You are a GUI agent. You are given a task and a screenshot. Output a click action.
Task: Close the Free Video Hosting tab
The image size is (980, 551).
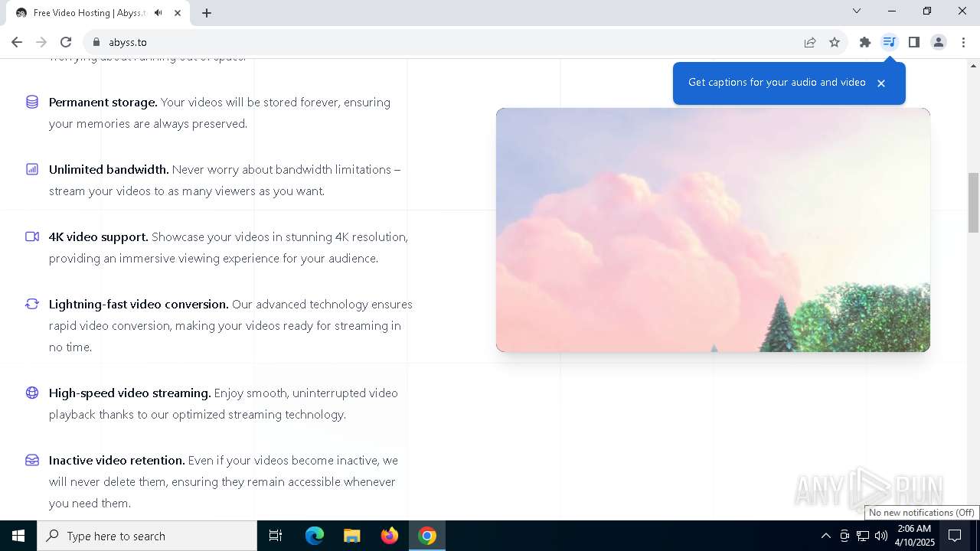click(x=178, y=13)
